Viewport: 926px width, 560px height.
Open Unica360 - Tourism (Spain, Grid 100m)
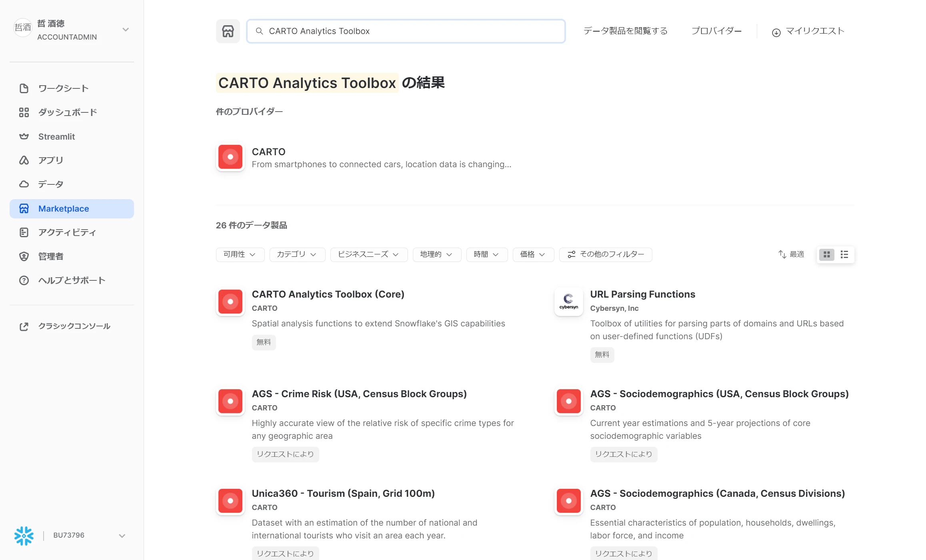point(343,494)
